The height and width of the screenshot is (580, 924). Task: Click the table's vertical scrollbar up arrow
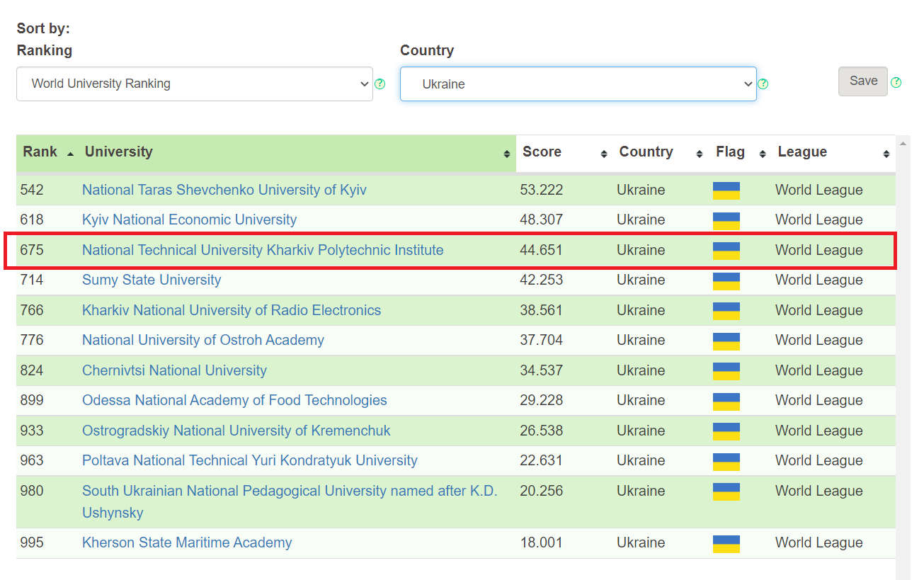(x=903, y=143)
